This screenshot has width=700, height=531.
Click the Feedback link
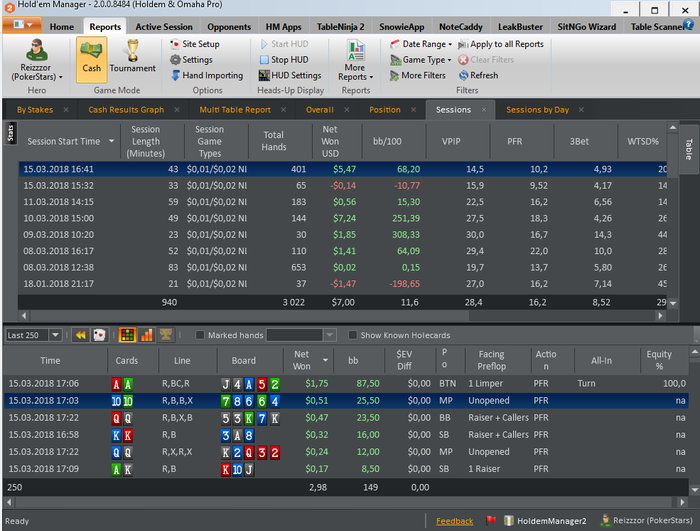[454, 521]
